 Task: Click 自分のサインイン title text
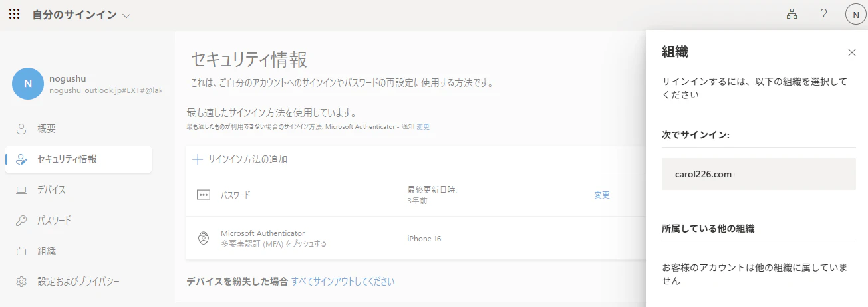(x=74, y=15)
